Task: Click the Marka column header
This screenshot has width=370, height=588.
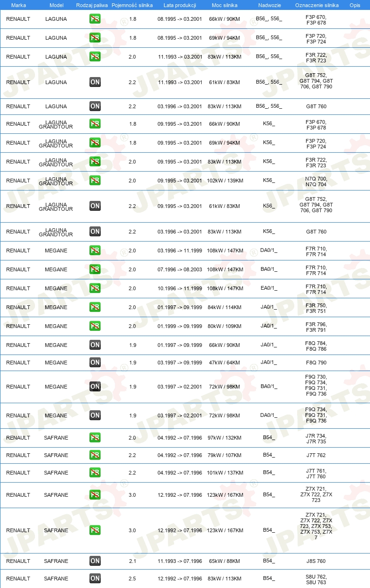Action: pyautogui.click(x=18, y=5)
